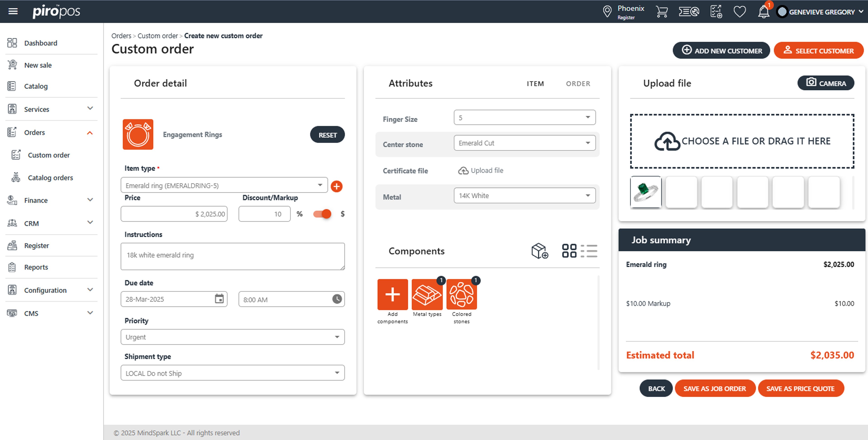Switch components to list view
868x440 pixels.
[x=589, y=251]
